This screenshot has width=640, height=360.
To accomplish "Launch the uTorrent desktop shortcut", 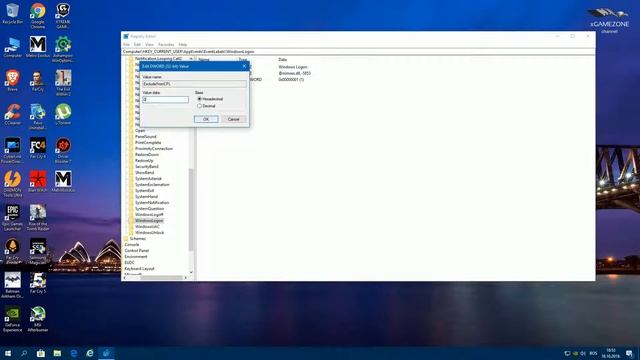I will pyautogui.click(x=63, y=114).
